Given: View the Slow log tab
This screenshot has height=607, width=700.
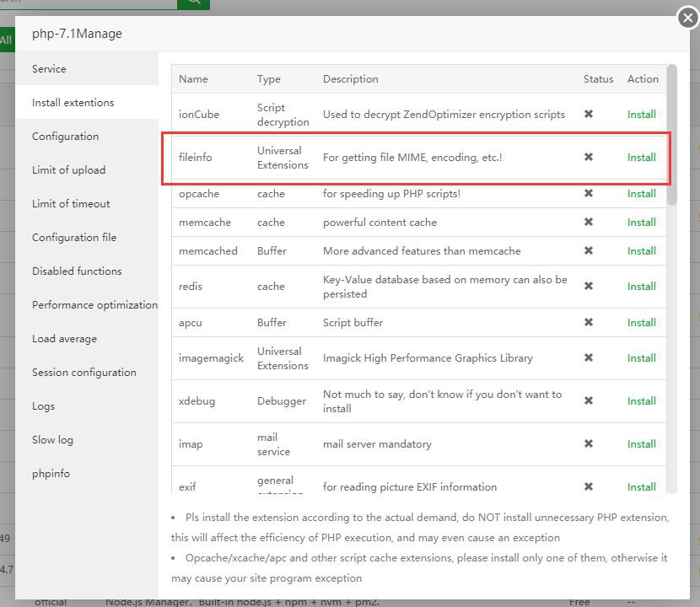Looking at the screenshot, I should [52, 440].
